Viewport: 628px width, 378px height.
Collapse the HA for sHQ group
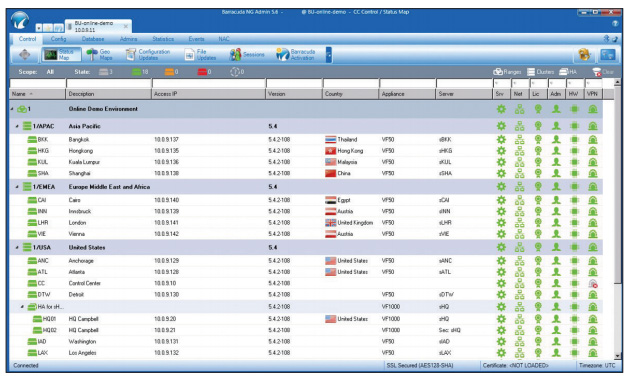(x=22, y=307)
